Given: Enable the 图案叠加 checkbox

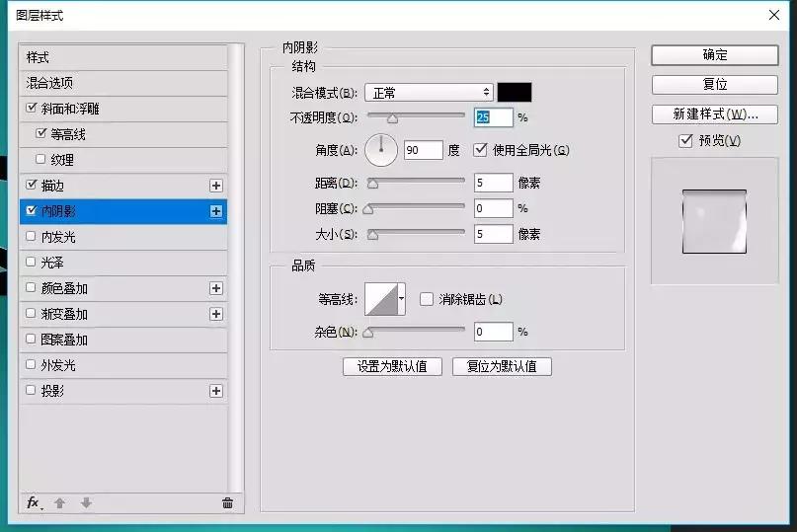Looking at the screenshot, I should 31,339.
